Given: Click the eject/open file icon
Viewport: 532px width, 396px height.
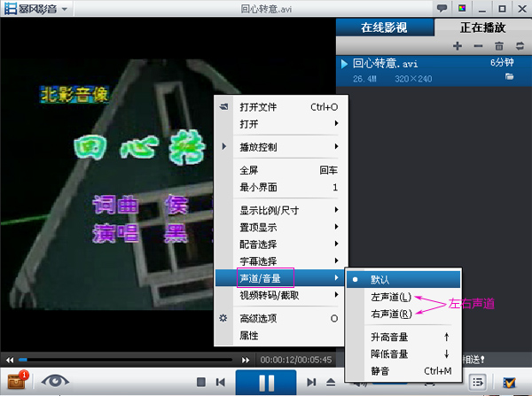Looking at the screenshot, I should coord(331,382).
